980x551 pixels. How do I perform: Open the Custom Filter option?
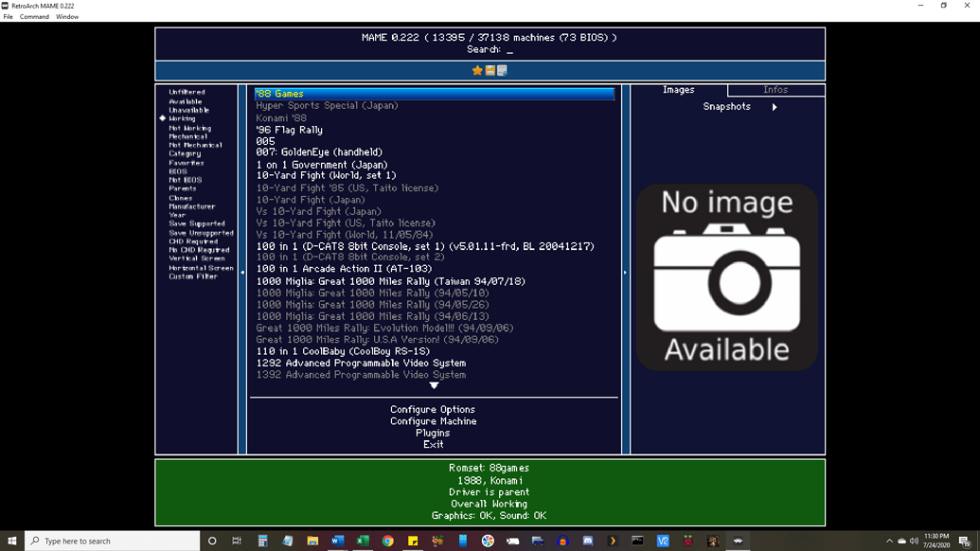(x=193, y=276)
